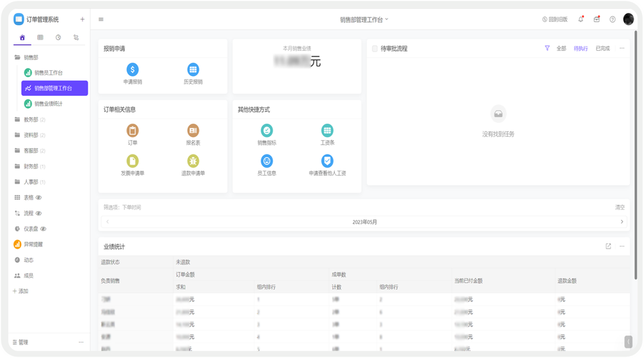Switch to the 已完成 tab
Image resolution: width=644 pixels, height=358 pixels.
pyautogui.click(x=602, y=48)
